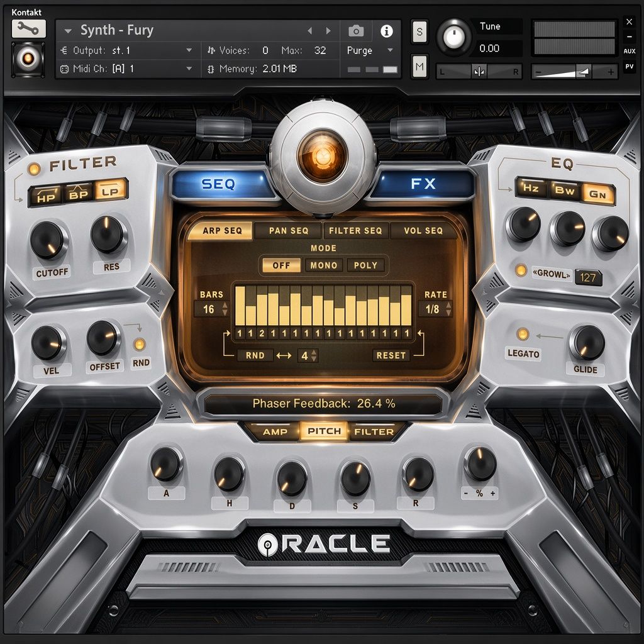
Task: Click the RESET button in sequencer
Action: (x=391, y=355)
